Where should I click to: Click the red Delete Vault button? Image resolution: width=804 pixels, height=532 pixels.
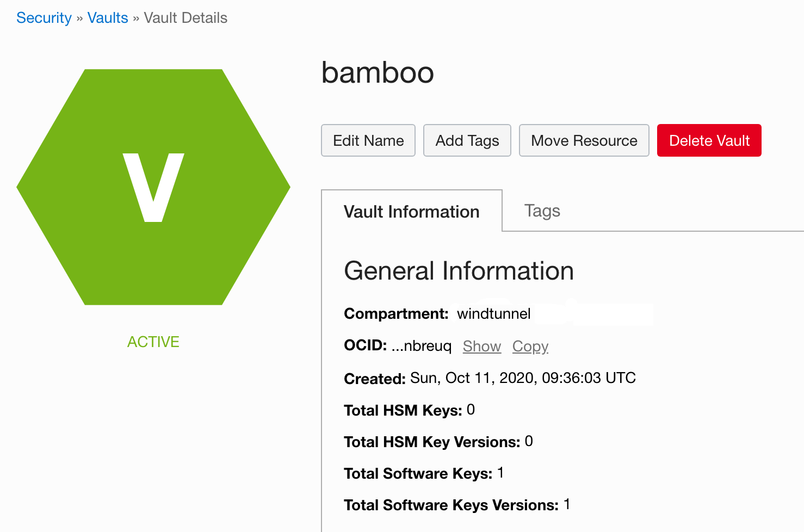pyautogui.click(x=709, y=140)
